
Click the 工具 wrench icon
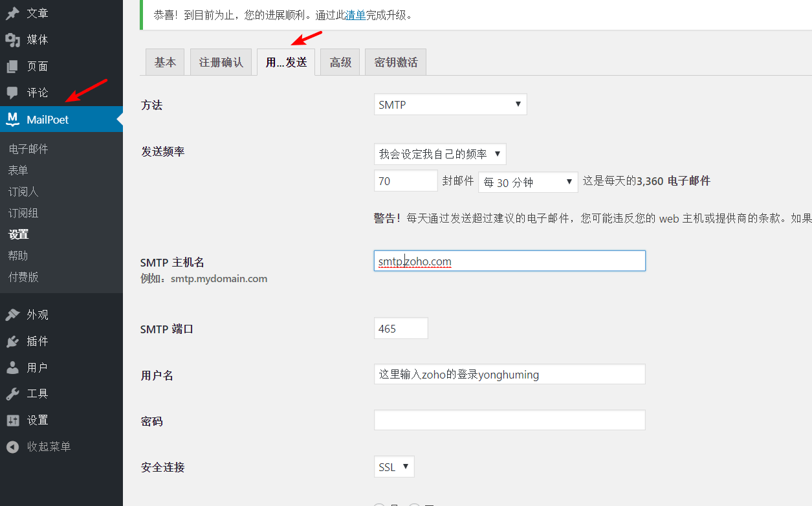click(12, 393)
